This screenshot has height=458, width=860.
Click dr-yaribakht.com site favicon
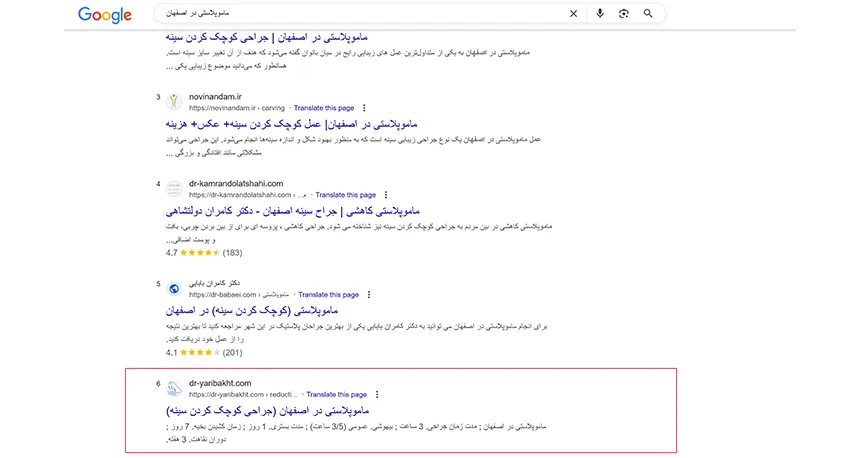pyautogui.click(x=174, y=388)
